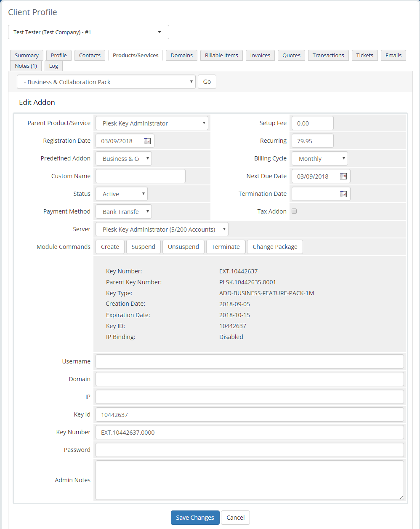Image resolution: width=420 pixels, height=529 pixels.
Task: Open Termination Date calendar icon
Action: coord(343,194)
